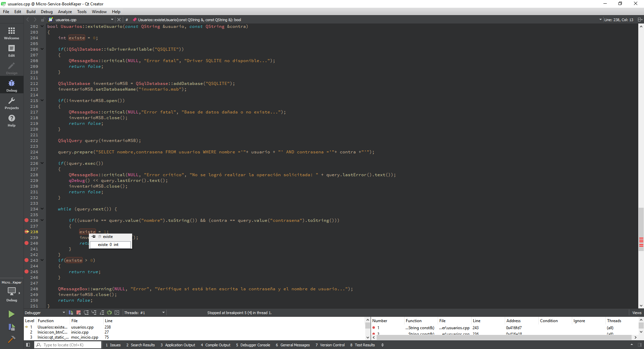Switch to Projects mode in sidebar
This screenshot has width=644, height=349.
tap(11, 103)
